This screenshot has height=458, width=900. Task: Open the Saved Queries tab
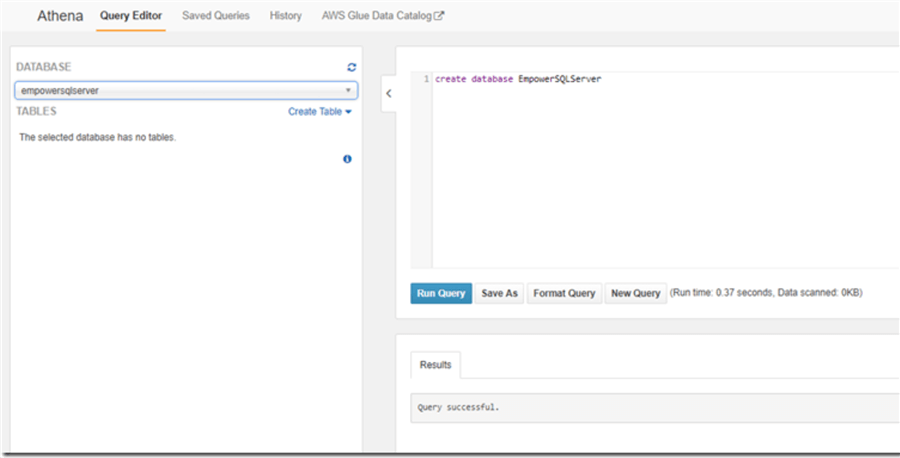pos(216,16)
